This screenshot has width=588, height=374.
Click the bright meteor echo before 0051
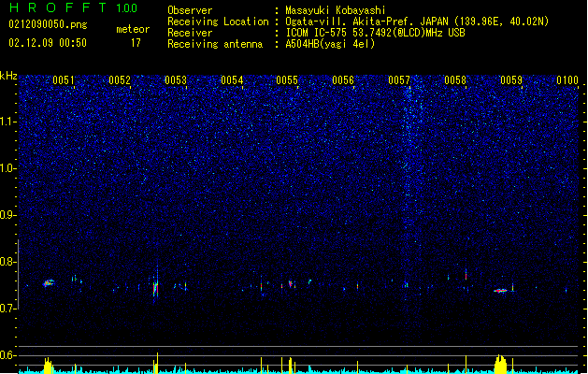tap(49, 283)
